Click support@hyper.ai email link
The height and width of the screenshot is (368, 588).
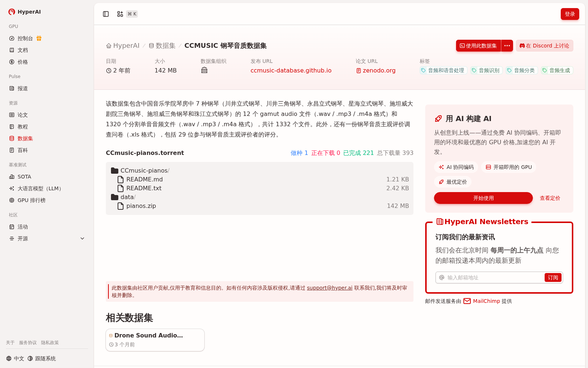tap(330, 288)
